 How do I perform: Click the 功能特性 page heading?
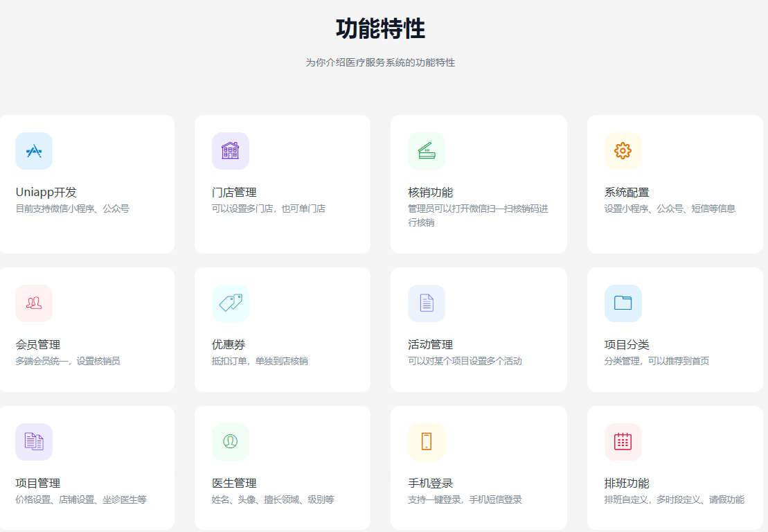(x=380, y=30)
